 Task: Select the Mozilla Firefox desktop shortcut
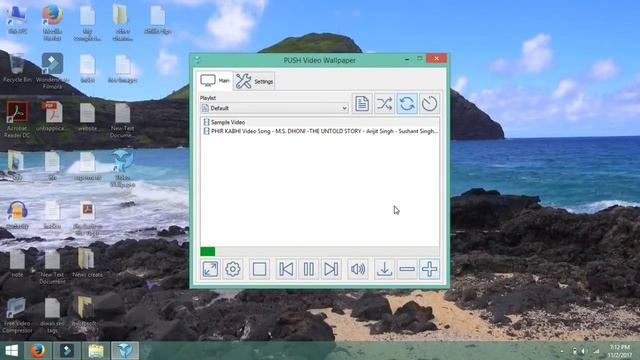(x=52, y=22)
